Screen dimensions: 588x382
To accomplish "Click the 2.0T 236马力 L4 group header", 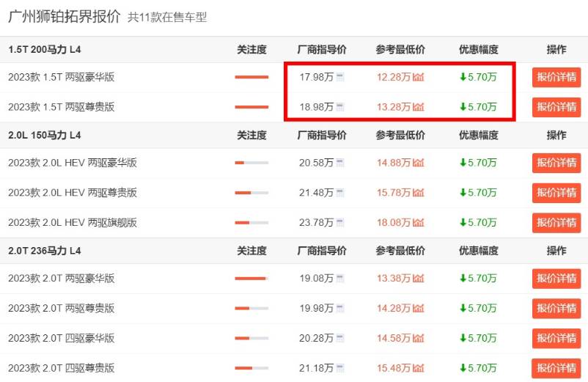I will [45, 251].
